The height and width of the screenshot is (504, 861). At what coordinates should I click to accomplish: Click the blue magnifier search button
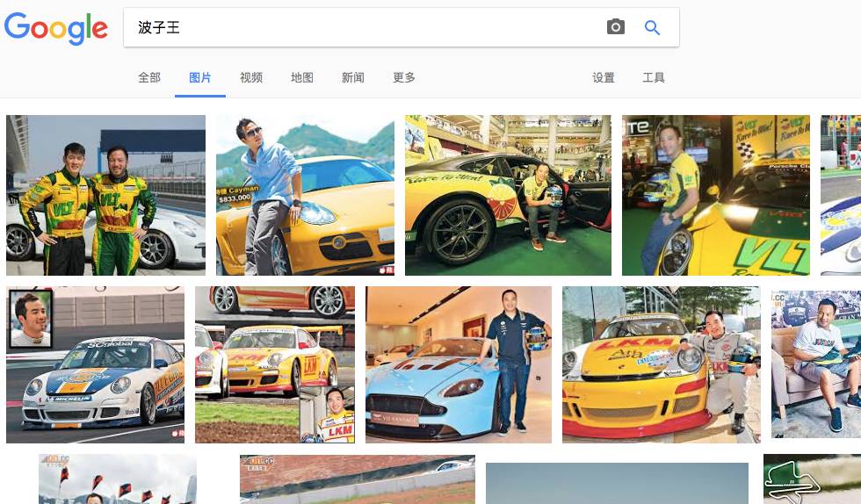click(652, 27)
